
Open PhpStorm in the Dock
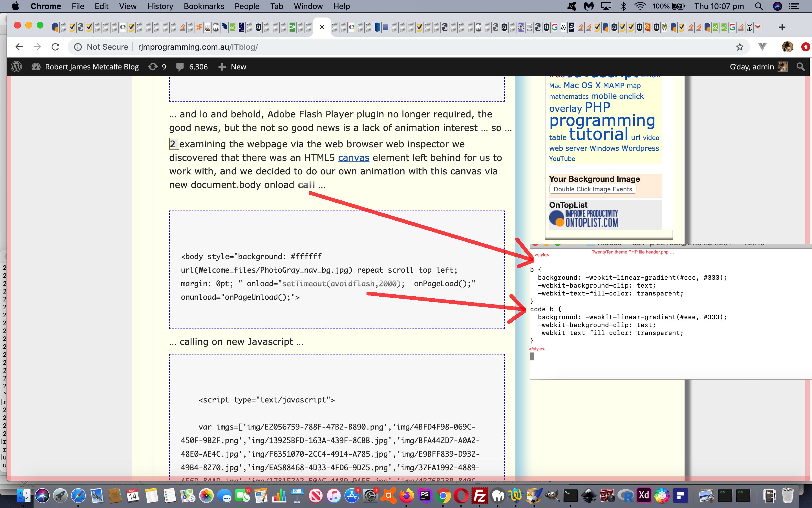(425, 495)
